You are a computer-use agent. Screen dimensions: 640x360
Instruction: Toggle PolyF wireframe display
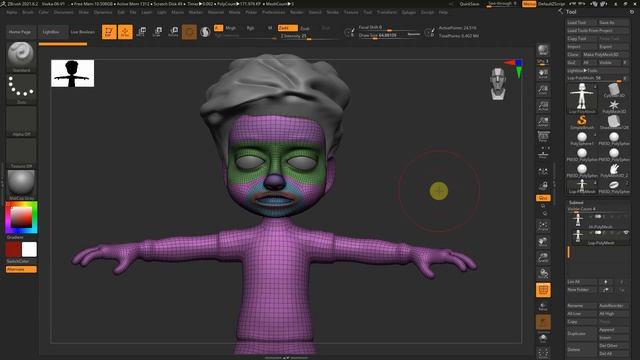543,290
